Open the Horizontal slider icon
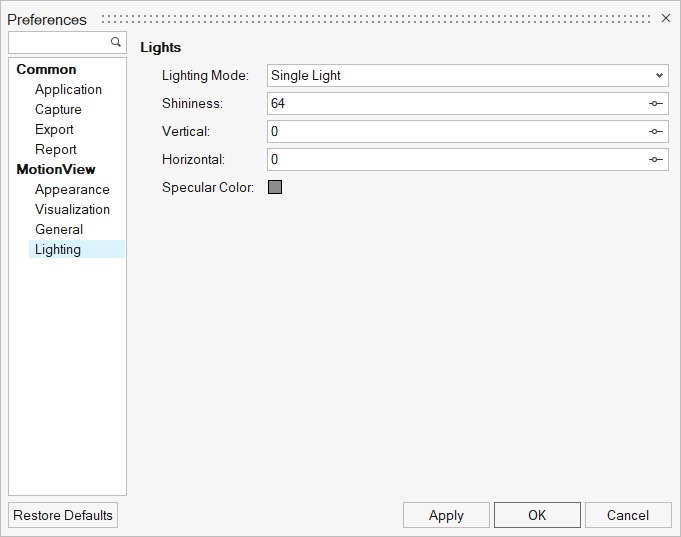Viewport: 681px width, 537px height. tap(655, 160)
